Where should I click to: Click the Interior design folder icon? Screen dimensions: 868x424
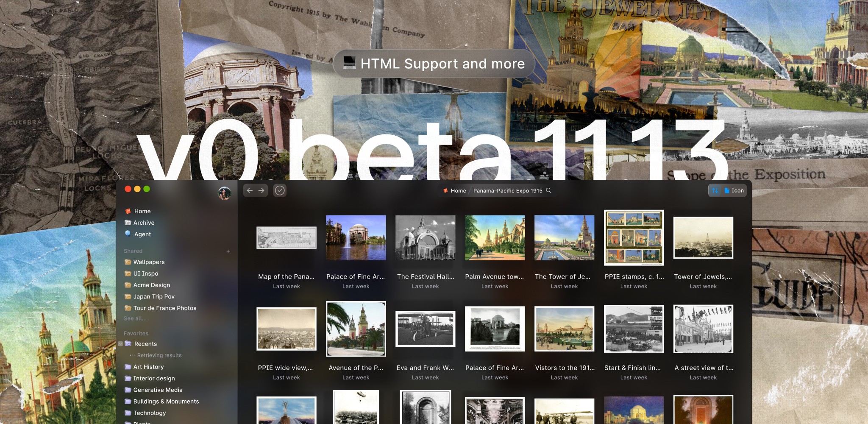pyautogui.click(x=128, y=378)
